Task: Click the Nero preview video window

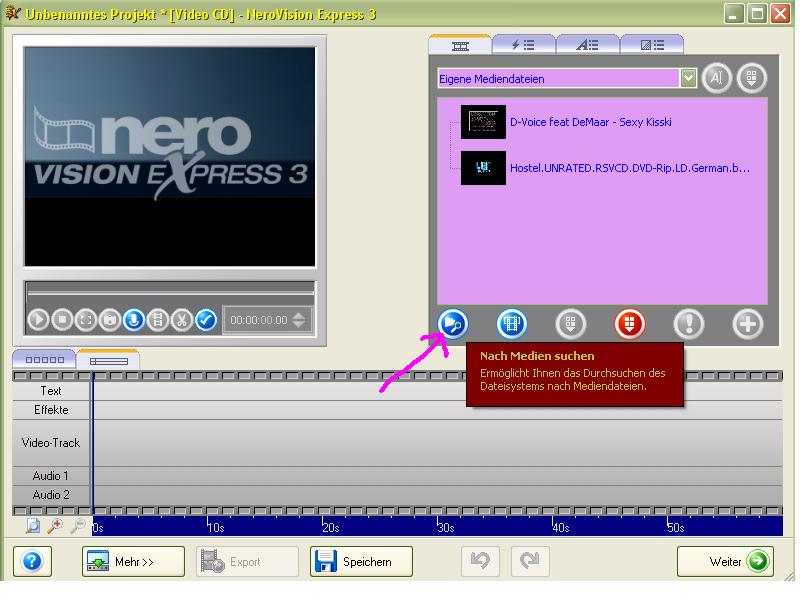Action: pos(170,157)
